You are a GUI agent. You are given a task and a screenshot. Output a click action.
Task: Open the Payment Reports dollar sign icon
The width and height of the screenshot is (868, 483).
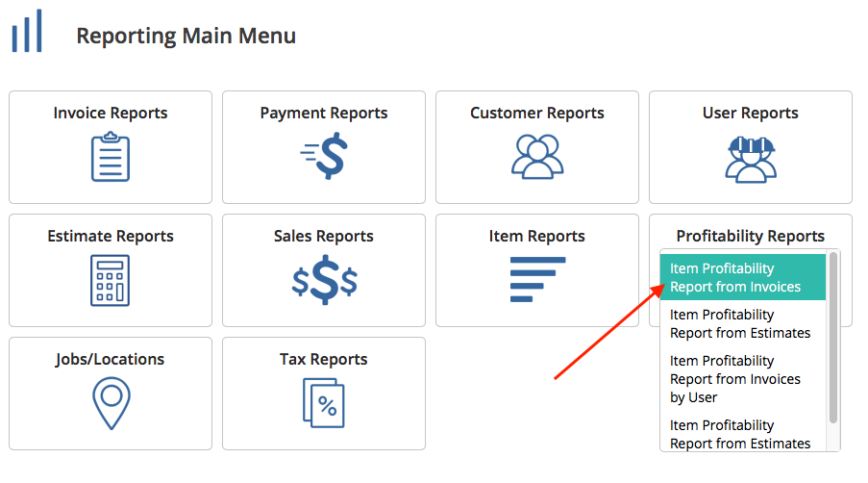pyautogui.click(x=324, y=157)
